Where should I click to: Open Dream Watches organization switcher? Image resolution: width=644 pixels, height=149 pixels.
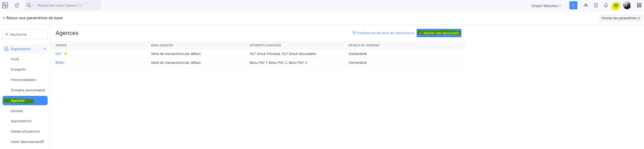click(x=546, y=6)
